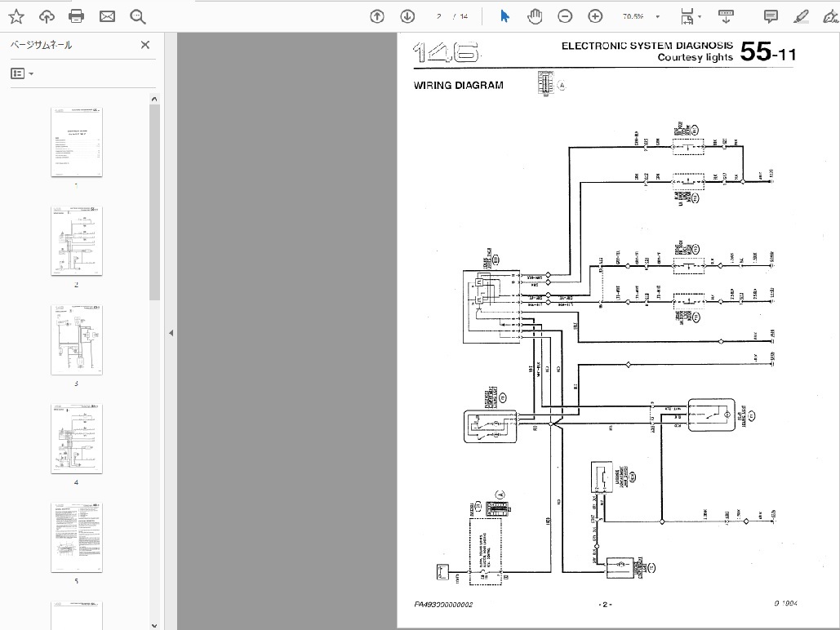840x630 pixels.
Task: Click the ELECTRONIC SYSTEM DIAGNOSIS header
Action: pyautogui.click(x=647, y=46)
